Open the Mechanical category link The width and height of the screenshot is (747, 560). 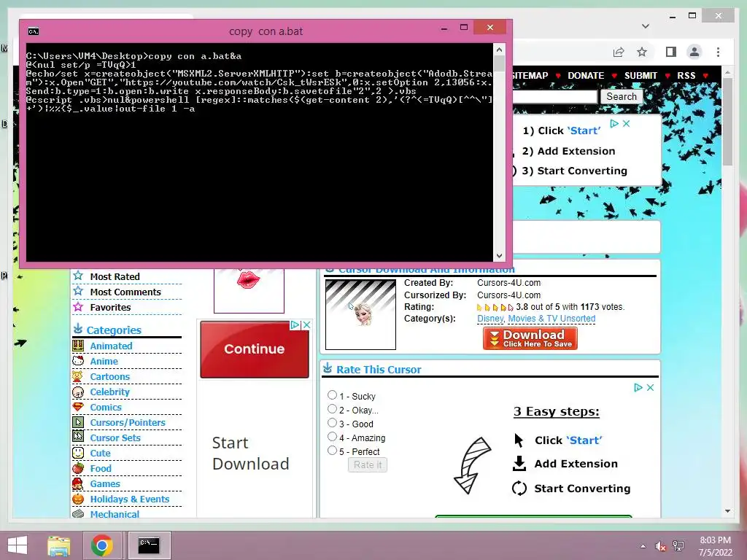115,514
